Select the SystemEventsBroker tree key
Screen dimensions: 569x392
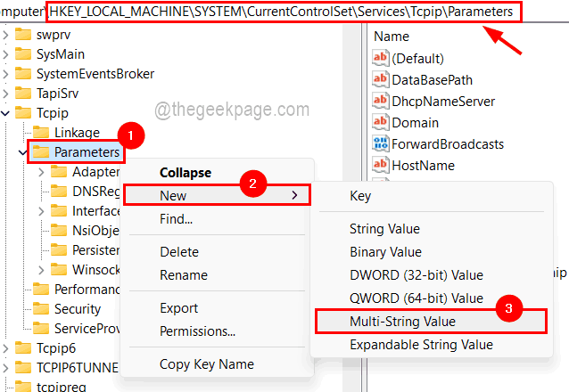tap(95, 74)
